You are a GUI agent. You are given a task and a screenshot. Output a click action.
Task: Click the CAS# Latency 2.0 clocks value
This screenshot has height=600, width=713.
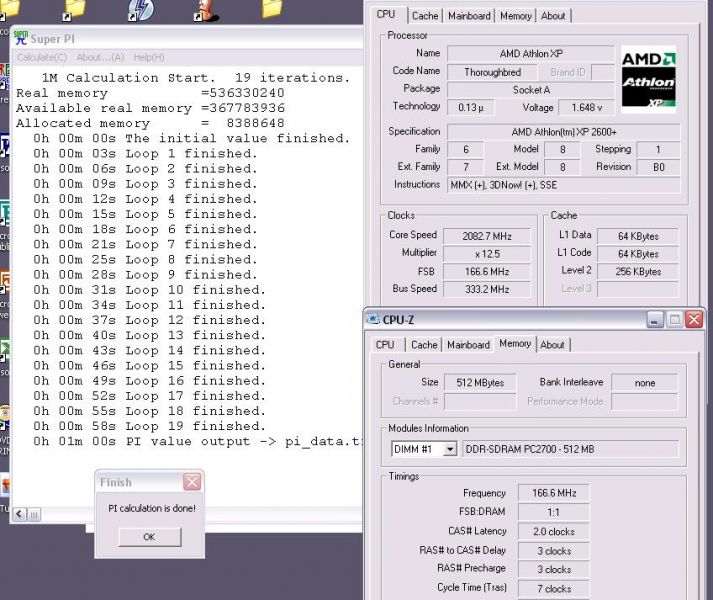coord(553,532)
